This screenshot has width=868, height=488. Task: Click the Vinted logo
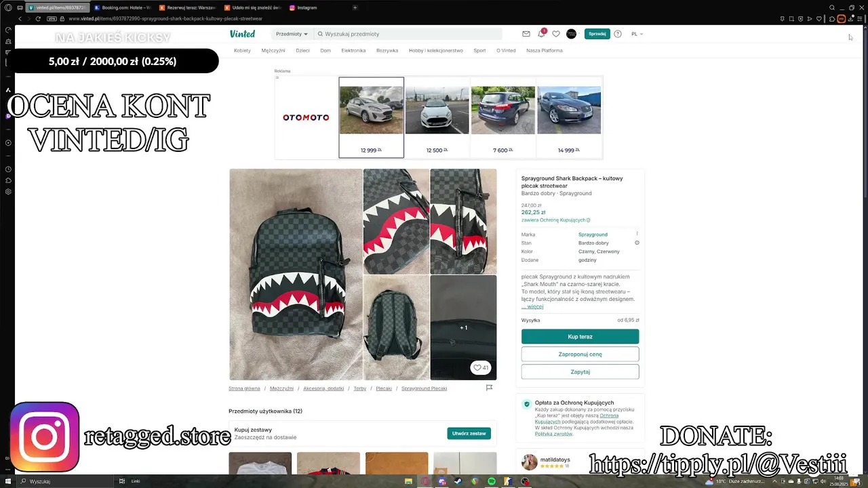coord(242,34)
